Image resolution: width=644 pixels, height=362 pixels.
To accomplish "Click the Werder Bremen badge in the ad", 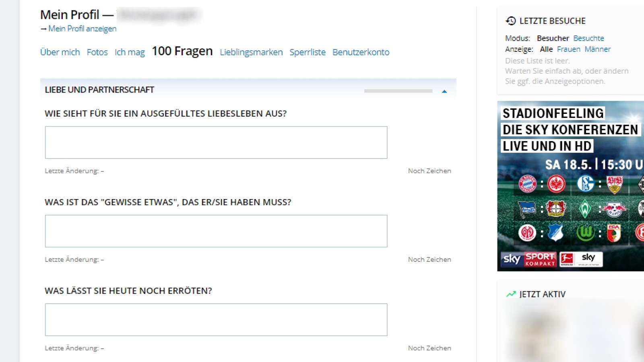I will [586, 209].
